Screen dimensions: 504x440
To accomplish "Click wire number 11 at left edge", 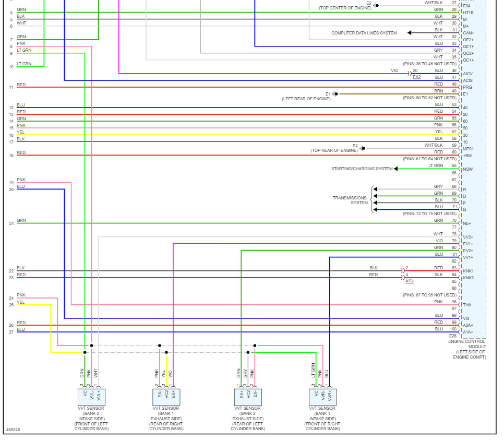I will (11, 87).
